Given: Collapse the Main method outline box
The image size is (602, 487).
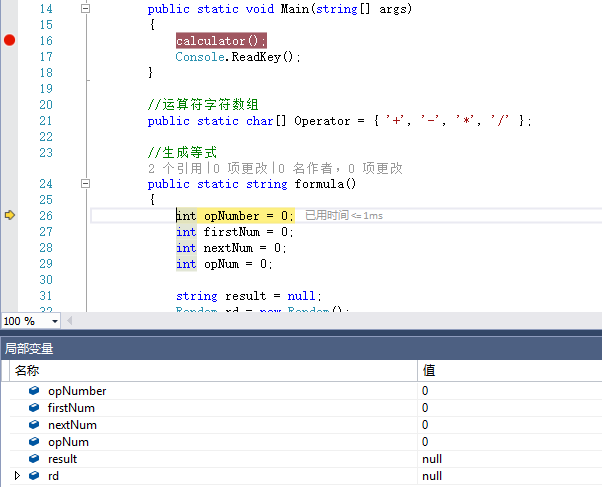Looking at the screenshot, I should coord(86,8).
